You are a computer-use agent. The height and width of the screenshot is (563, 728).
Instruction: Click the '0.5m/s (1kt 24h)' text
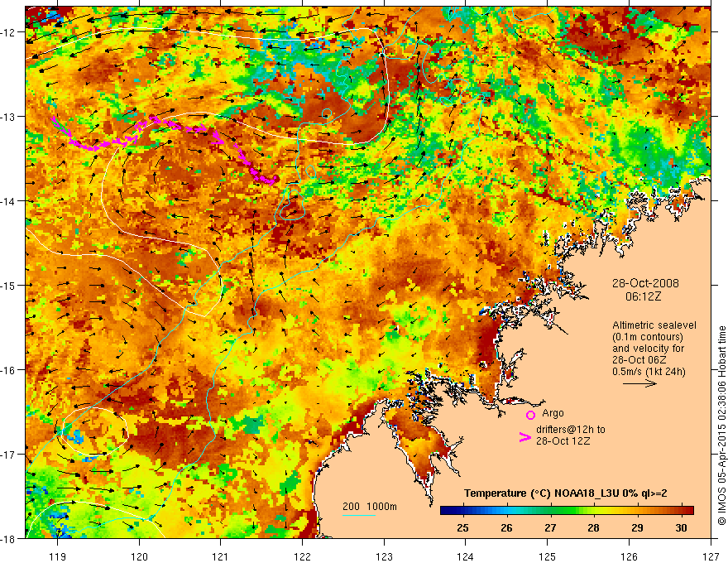click(x=649, y=372)
